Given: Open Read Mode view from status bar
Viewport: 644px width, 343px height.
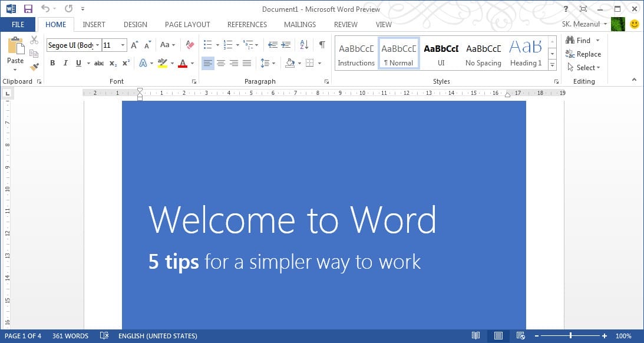Looking at the screenshot, I should (475, 335).
